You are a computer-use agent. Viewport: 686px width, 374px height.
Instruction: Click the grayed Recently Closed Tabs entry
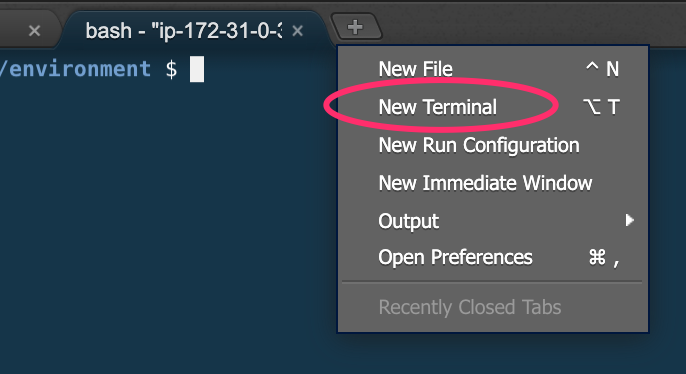tap(469, 307)
